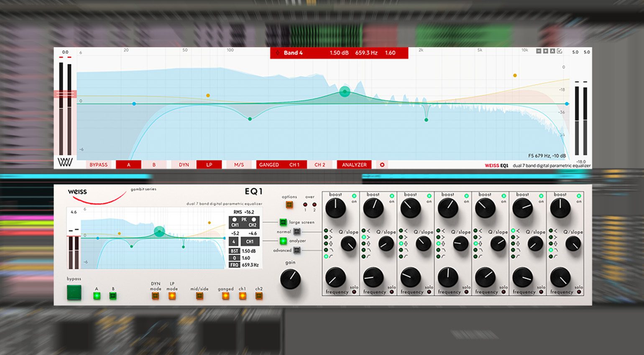This screenshot has height=355, width=644.
Task: Click BYPASS in large screen toolbar
Action: point(99,165)
